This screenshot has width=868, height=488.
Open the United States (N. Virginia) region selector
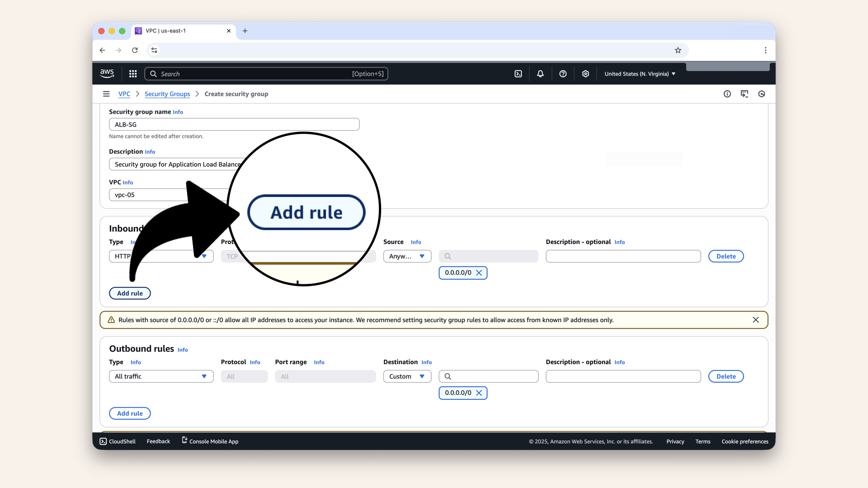(639, 74)
